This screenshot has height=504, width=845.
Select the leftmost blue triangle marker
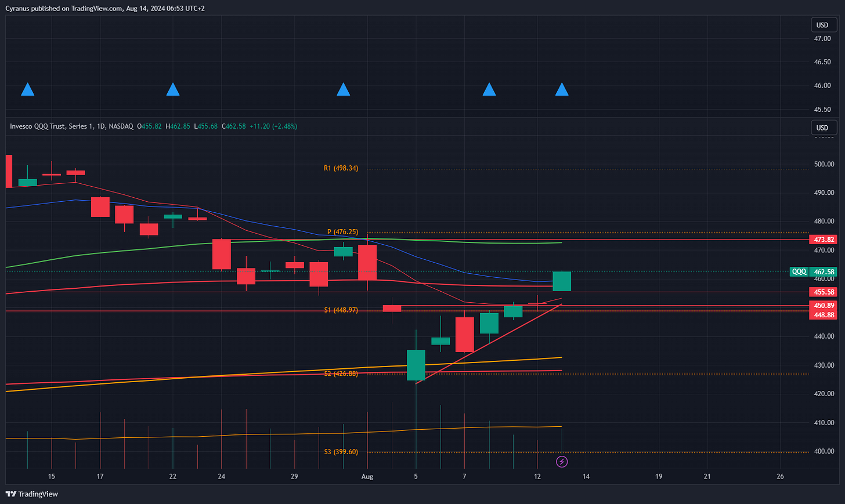pos(27,89)
